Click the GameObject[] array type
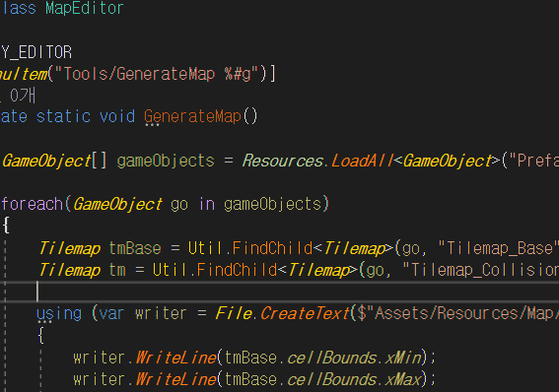 (54, 161)
